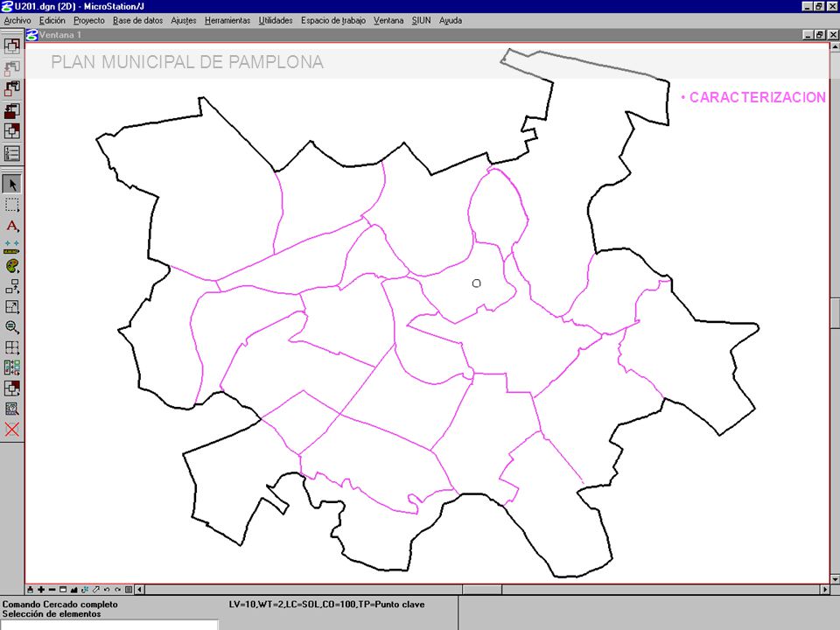This screenshot has height=630, width=840.
Task: Click the greyed stacked squares icon
Action: (x=11, y=67)
